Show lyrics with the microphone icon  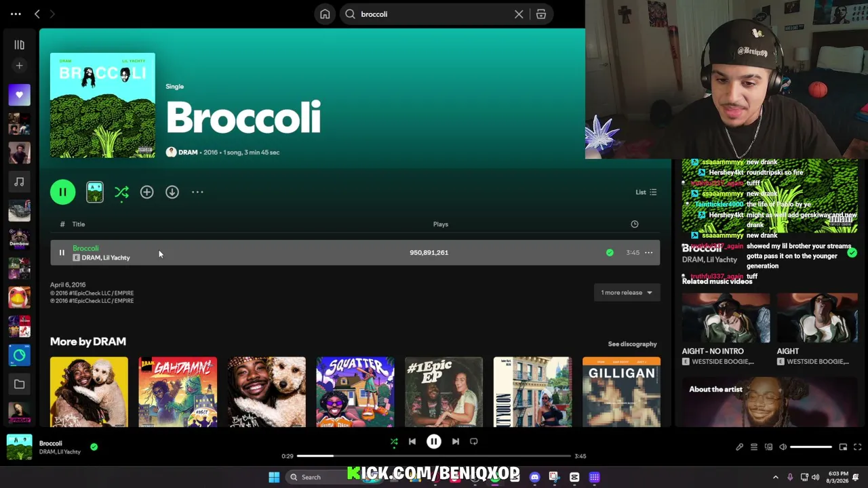(x=739, y=447)
